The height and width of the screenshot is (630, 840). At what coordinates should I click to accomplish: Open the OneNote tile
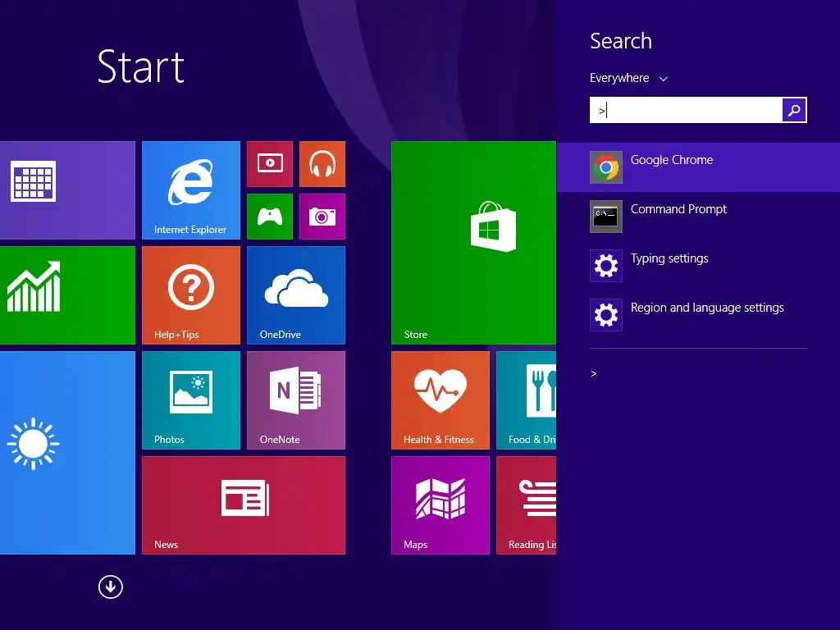[295, 400]
